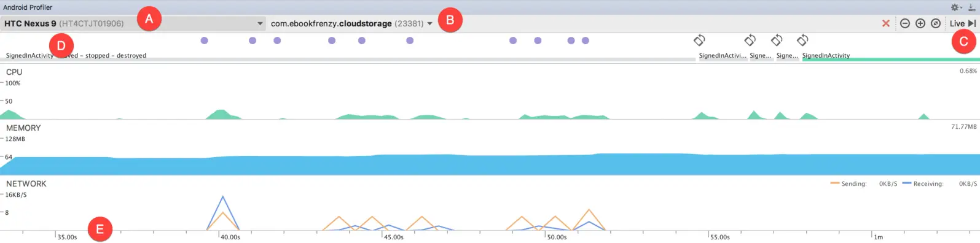
Task: Click the blue Receiving legend swatch
Action: point(907,183)
